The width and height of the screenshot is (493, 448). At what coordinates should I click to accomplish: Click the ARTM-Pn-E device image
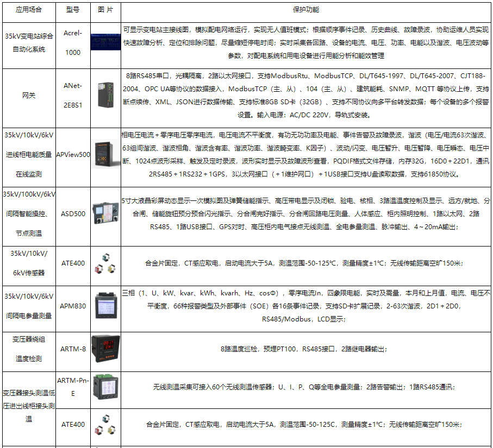coord(105,387)
